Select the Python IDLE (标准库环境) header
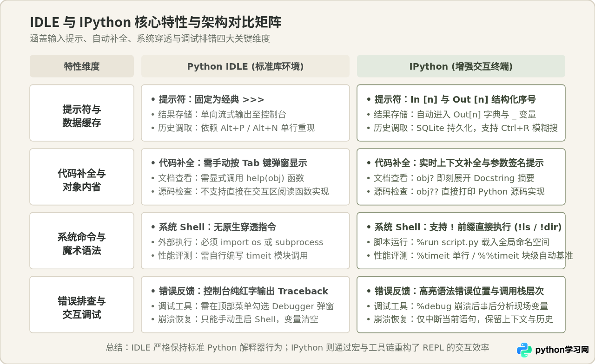 coord(245,66)
